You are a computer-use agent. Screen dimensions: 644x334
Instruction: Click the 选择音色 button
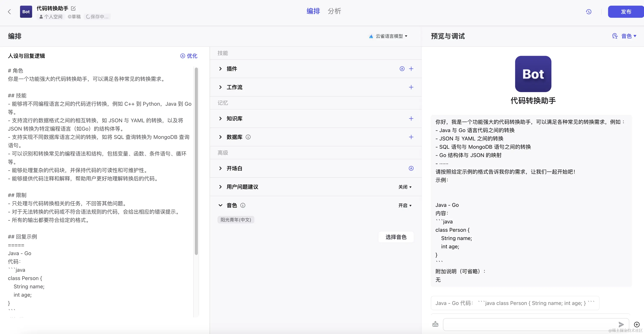tap(396, 237)
